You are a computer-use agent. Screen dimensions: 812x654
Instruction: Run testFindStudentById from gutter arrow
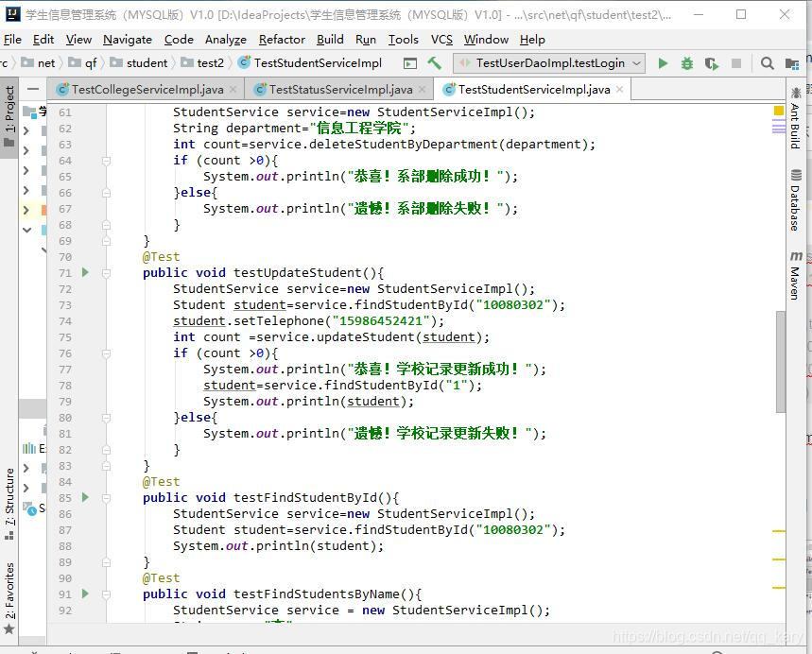click(x=85, y=498)
